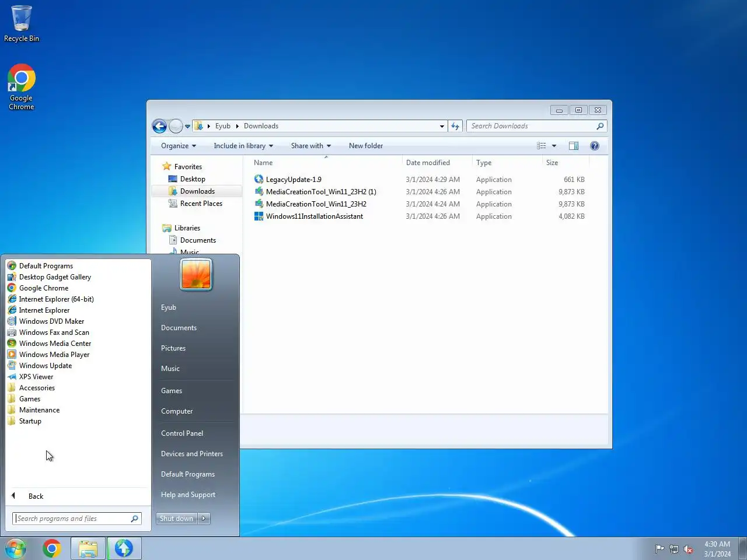Select Desktop in Favorites pane
This screenshot has width=747, height=560.
(x=193, y=179)
